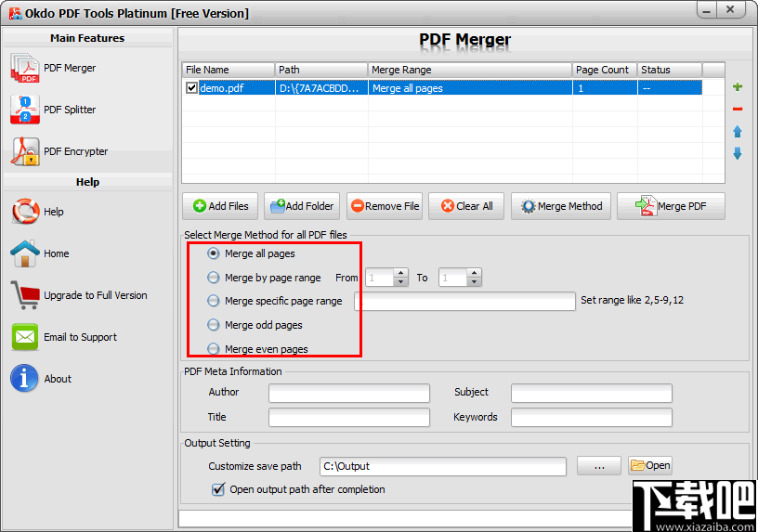
Task: Click the Keywords input field
Action: tap(592, 417)
